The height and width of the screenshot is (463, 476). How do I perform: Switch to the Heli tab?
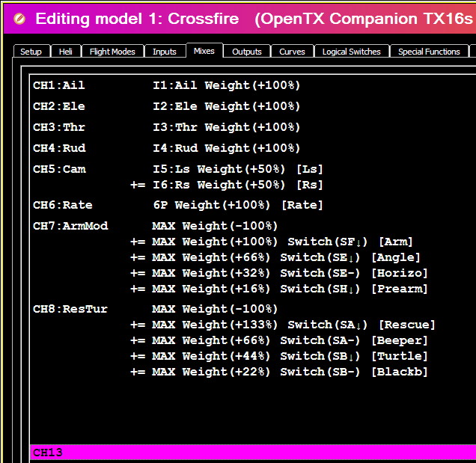tap(66, 52)
